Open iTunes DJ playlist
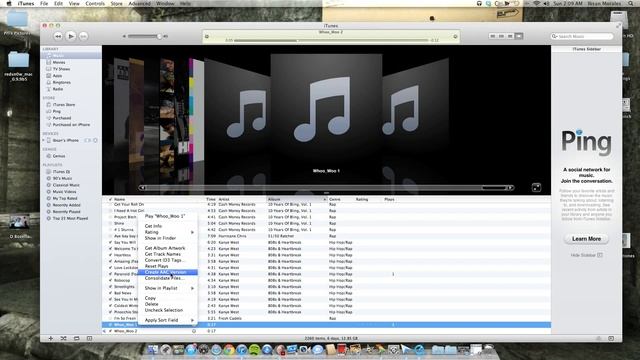Viewport: 640px width, 360px height. point(61,171)
